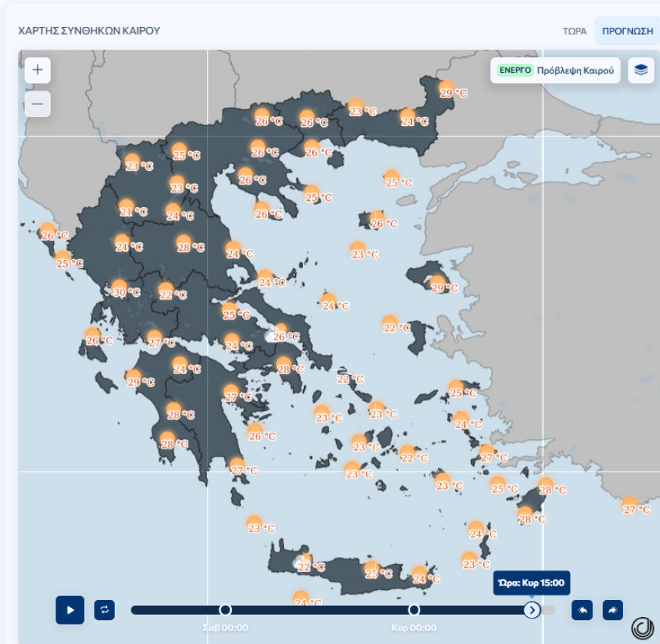Expand the timeline chevron at playhead

coord(532,610)
